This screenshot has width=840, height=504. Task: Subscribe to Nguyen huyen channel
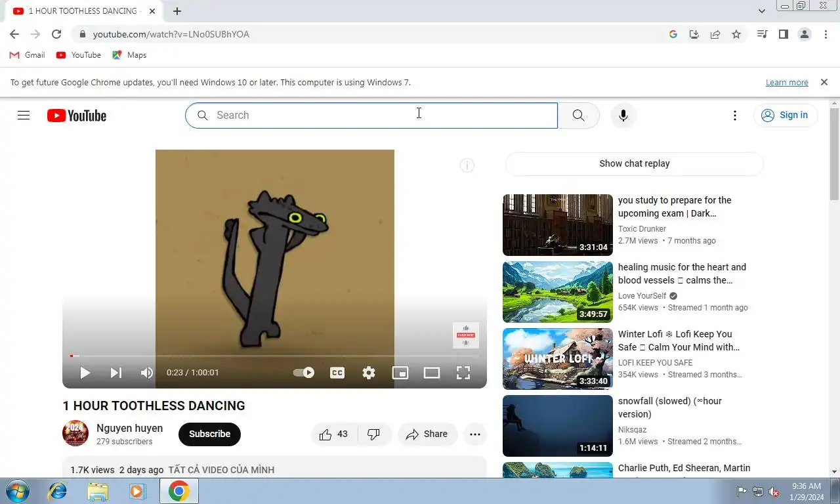point(209,434)
